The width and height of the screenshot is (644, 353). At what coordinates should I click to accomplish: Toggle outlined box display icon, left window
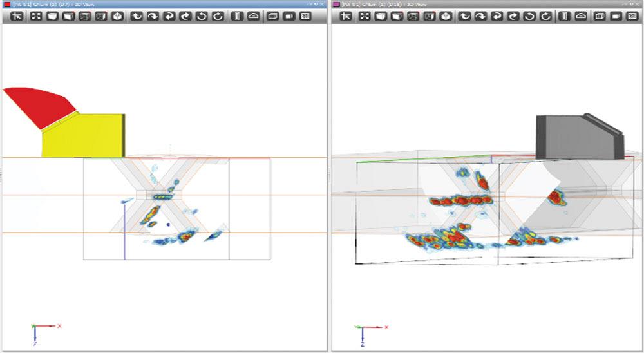pos(272,16)
